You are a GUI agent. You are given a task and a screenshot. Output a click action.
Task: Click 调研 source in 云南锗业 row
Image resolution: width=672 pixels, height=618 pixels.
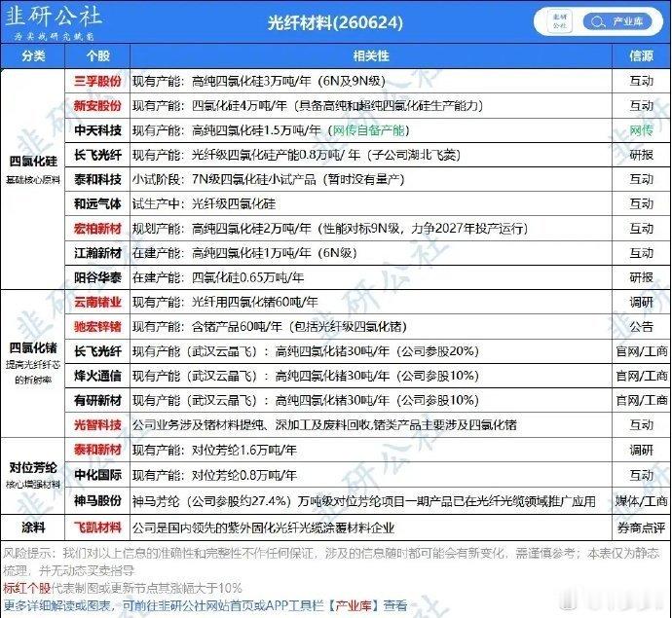pyautogui.click(x=641, y=303)
